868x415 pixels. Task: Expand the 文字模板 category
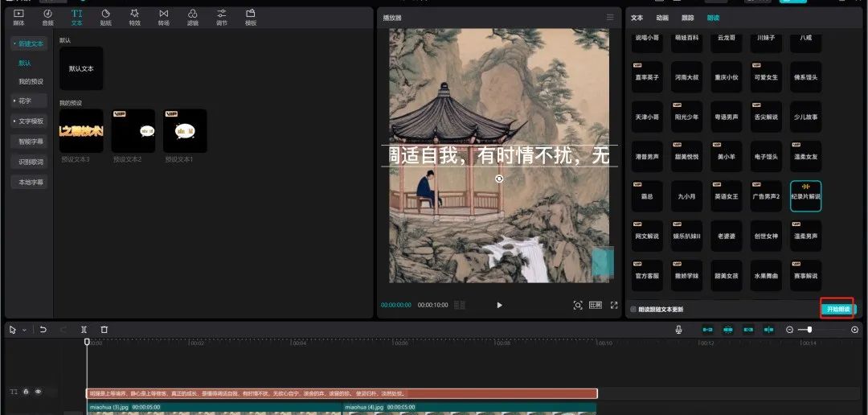[29, 121]
